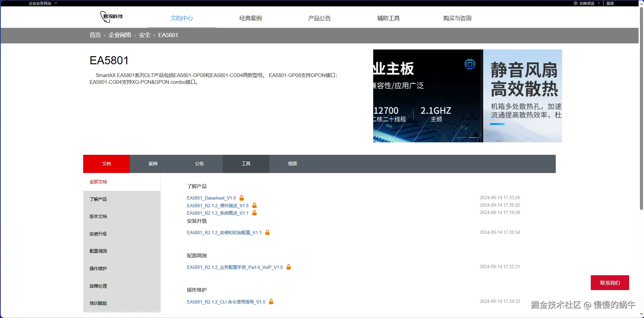Screen dimensions: 644x318
Task: Select 安装升级 in the sidebar
Action: [122, 234]
